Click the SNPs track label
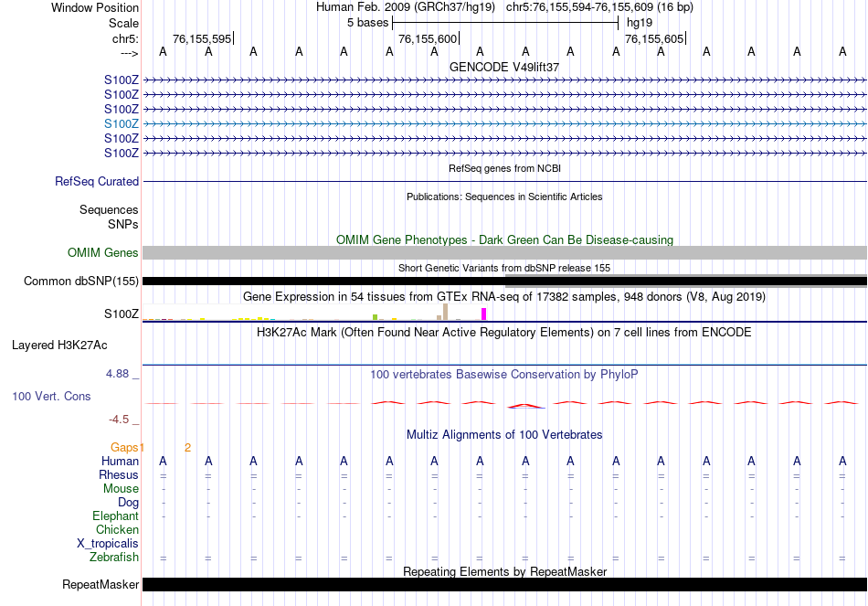 [x=123, y=224]
